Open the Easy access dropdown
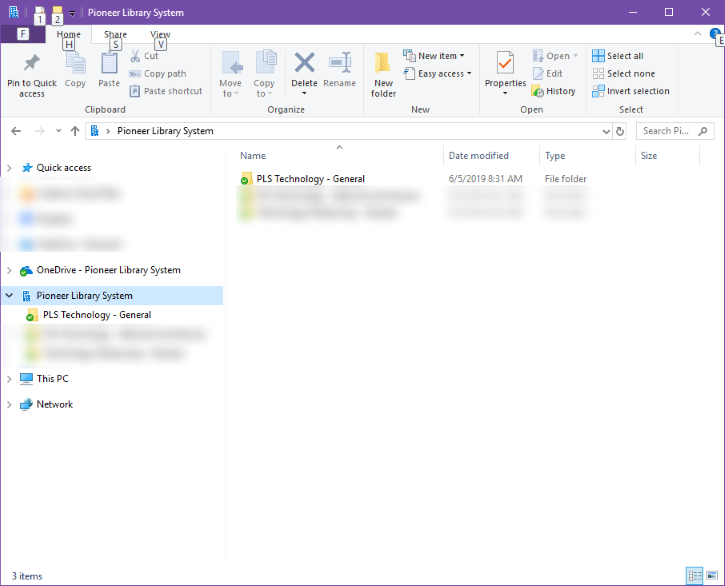 coord(434,74)
